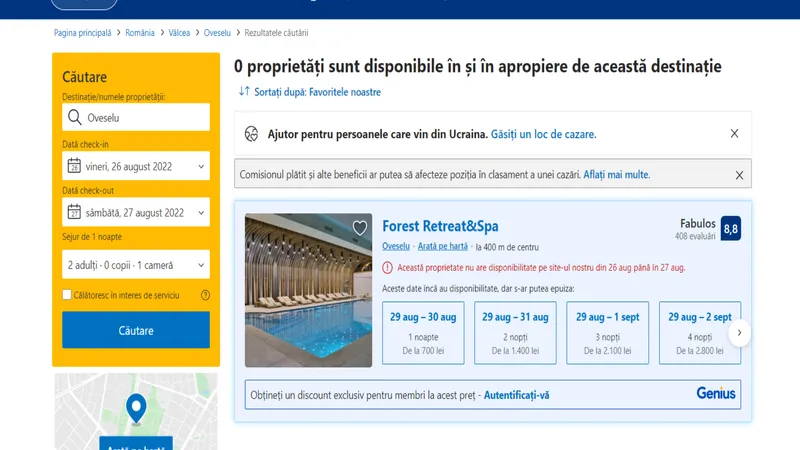Open the Autentificați-vă link
Screen dimensions: 800x450
click(516, 395)
